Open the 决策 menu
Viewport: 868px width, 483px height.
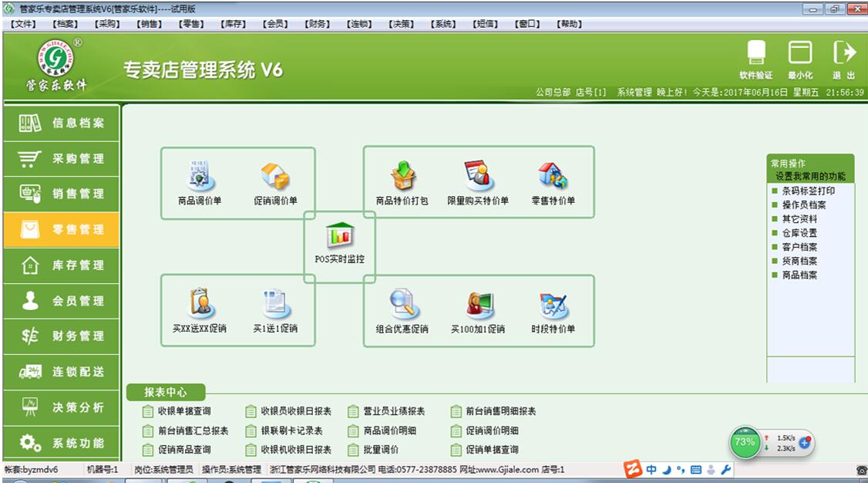[402, 23]
